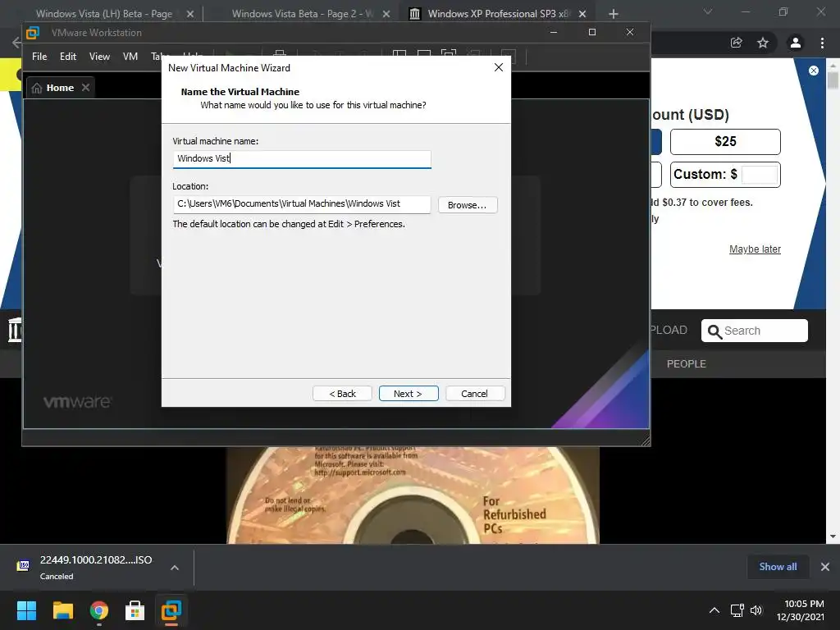The height and width of the screenshot is (630, 840).
Task: Switch to Windows Vista Beta - Page 2 tab
Action: 303,14
